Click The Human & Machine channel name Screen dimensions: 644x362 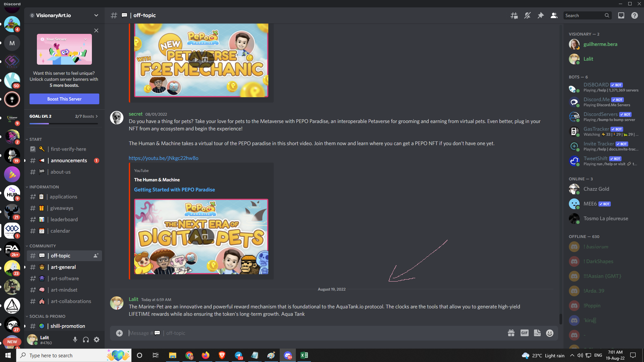click(x=157, y=180)
